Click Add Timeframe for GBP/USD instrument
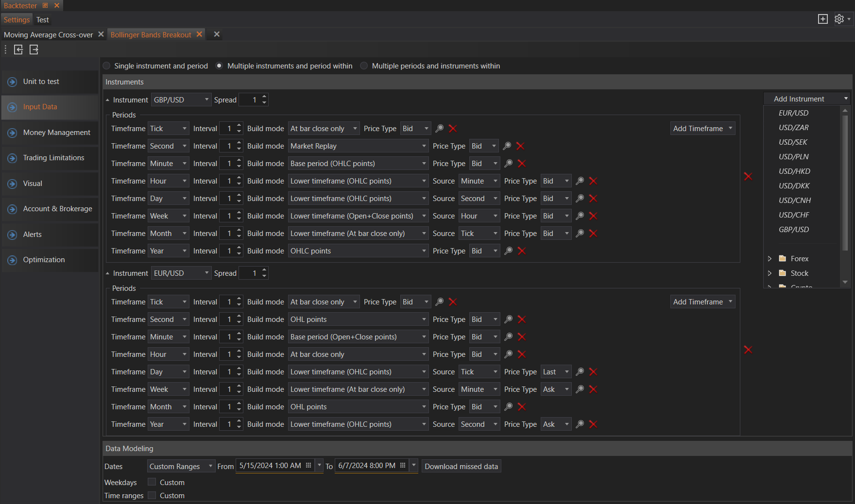The image size is (855, 504). (702, 129)
